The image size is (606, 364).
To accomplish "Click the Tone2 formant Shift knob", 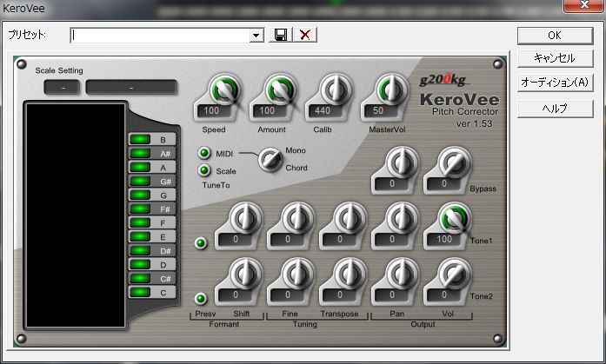I will tap(246, 274).
